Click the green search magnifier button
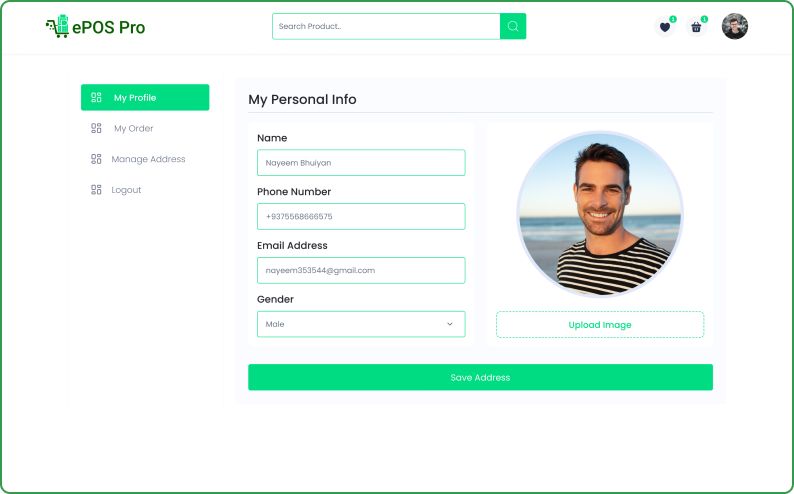The height and width of the screenshot is (494, 794). coord(513,26)
